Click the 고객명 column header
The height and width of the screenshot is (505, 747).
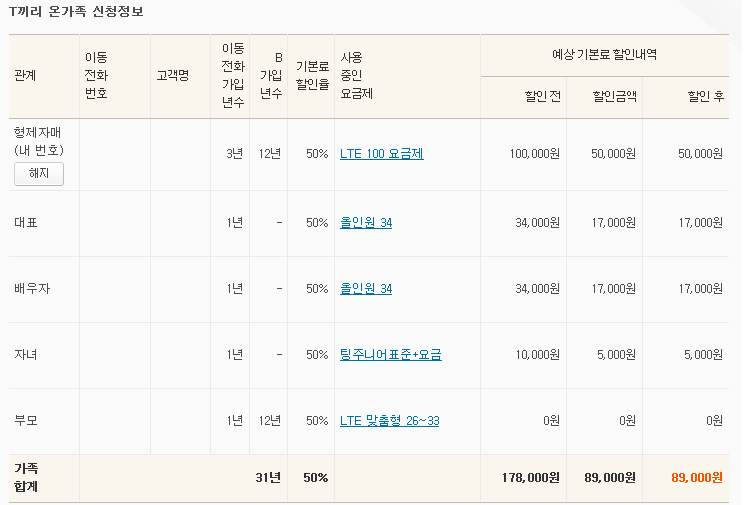pyautogui.click(x=173, y=75)
